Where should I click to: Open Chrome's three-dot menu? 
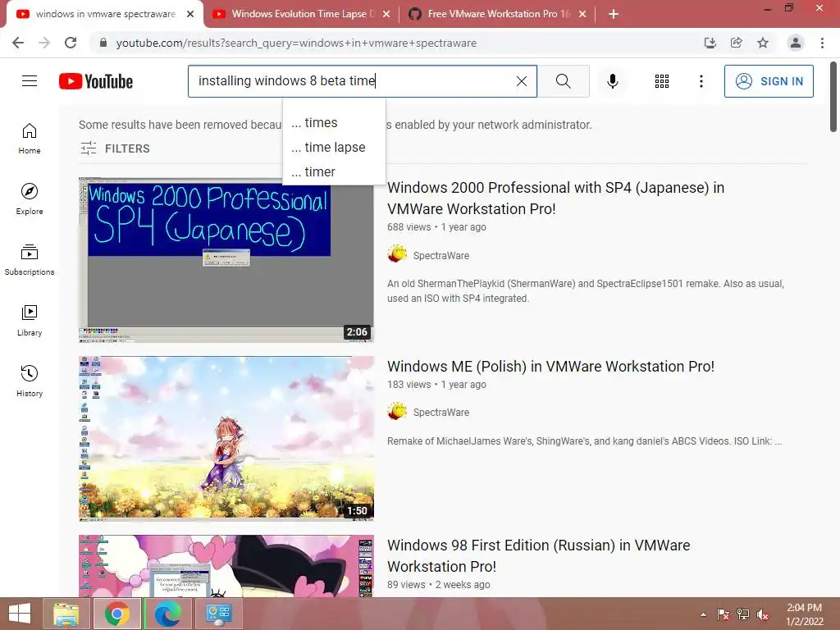pos(822,43)
